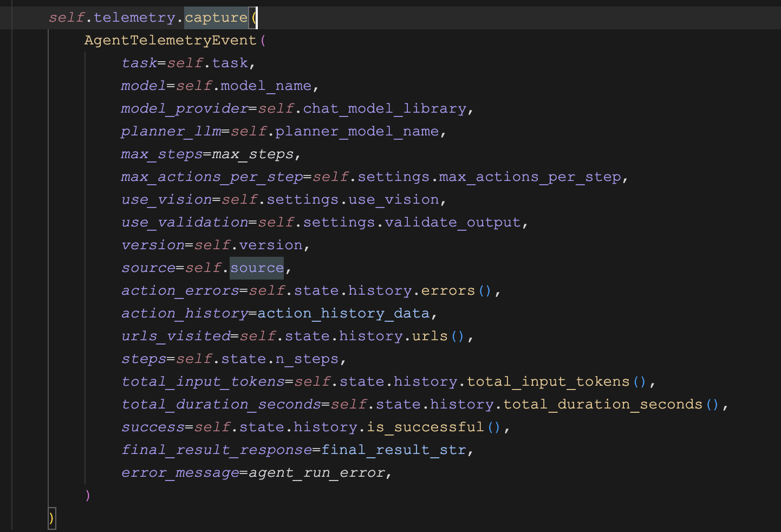
Task: Click 'planner_model_name' attribute
Action: click(357, 132)
